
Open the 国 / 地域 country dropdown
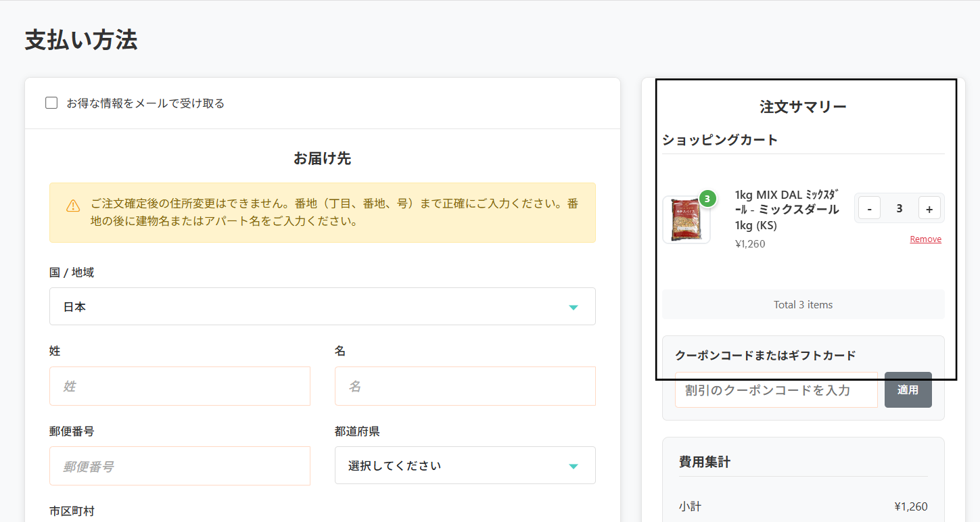(323, 306)
